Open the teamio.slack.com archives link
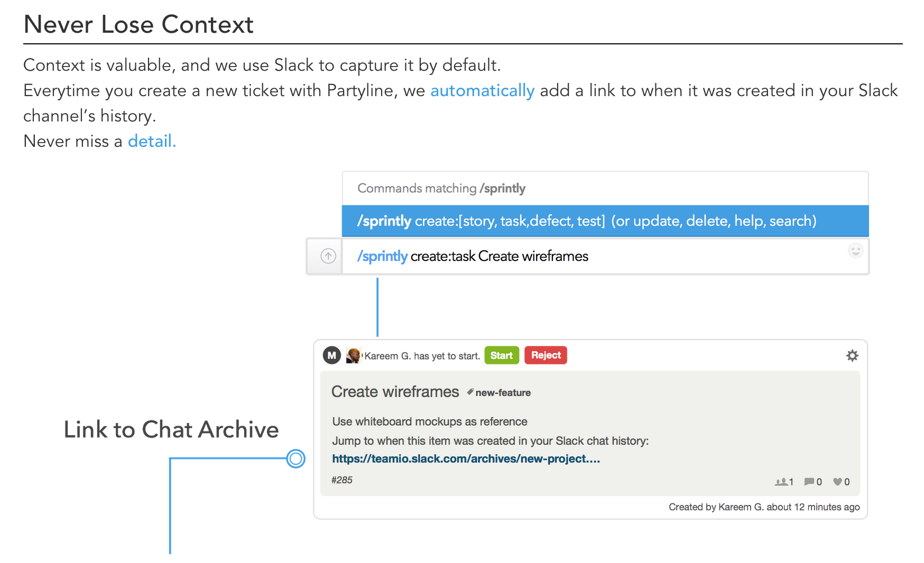This screenshot has width=924, height=563. click(466, 459)
